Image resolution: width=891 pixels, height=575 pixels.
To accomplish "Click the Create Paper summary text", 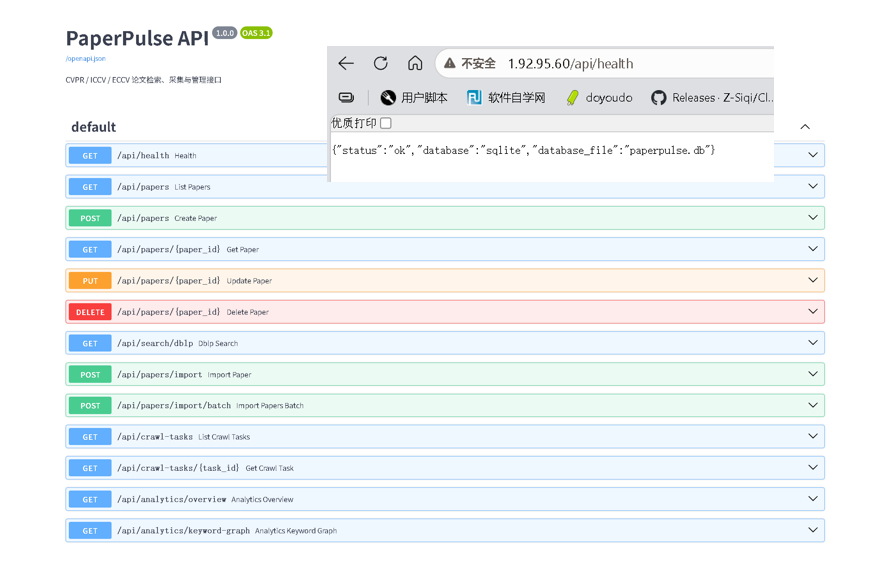I will tap(195, 218).
